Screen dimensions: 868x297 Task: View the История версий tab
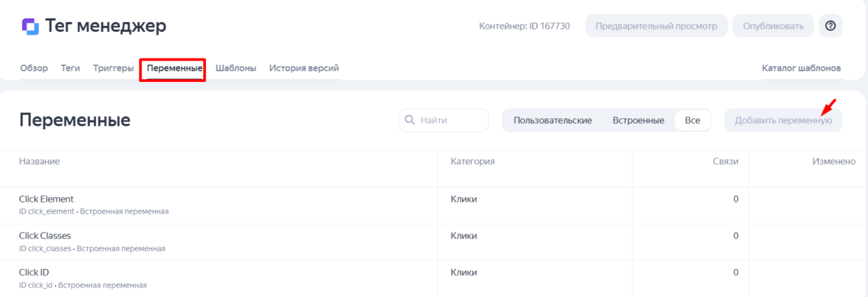coord(303,68)
